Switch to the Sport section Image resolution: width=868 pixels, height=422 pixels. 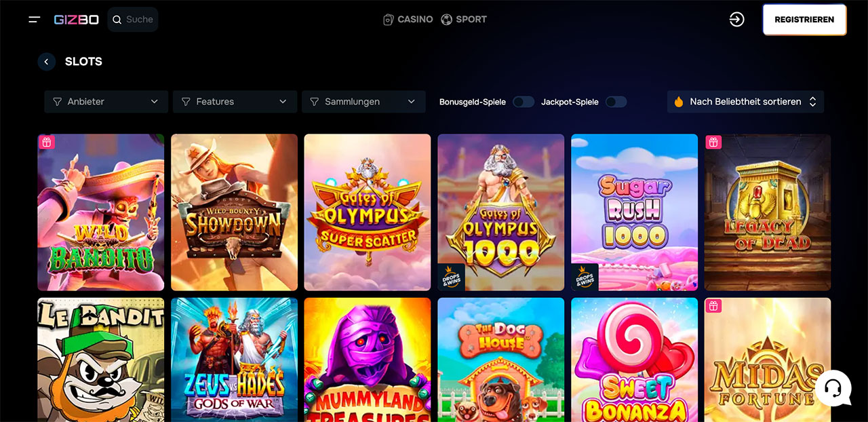tap(464, 20)
